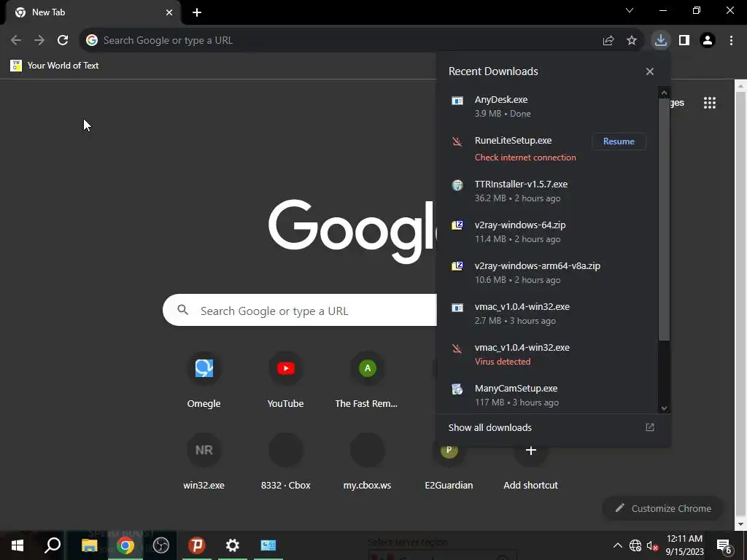Click the browser forward arrow
The height and width of the screenshot is (560, 747).
[x=39, y=41]
